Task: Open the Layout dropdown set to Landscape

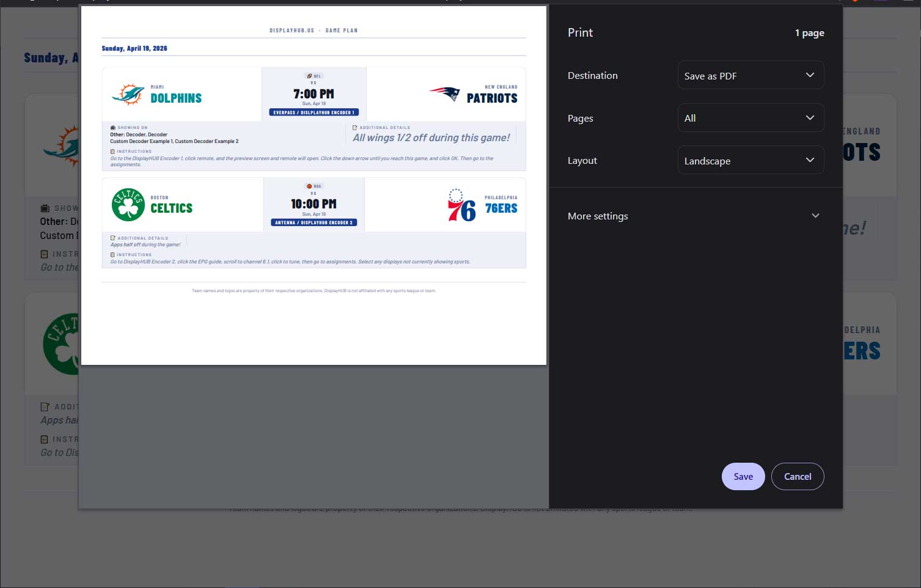Action: click(x=750, y=160)
